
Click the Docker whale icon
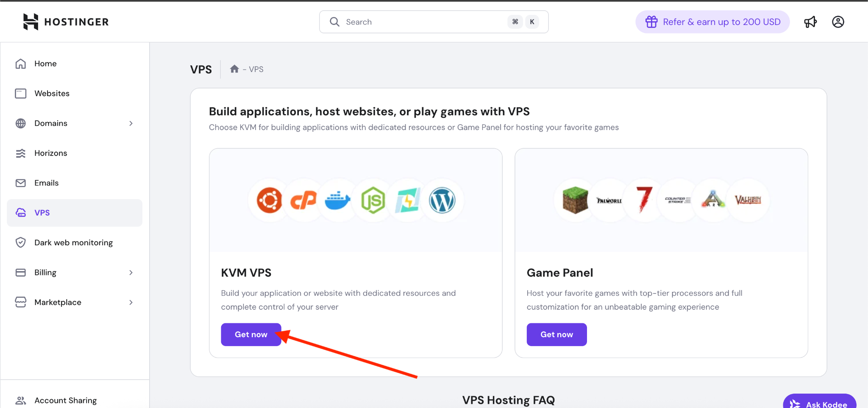pyautogui.click(x=337, y=200)
